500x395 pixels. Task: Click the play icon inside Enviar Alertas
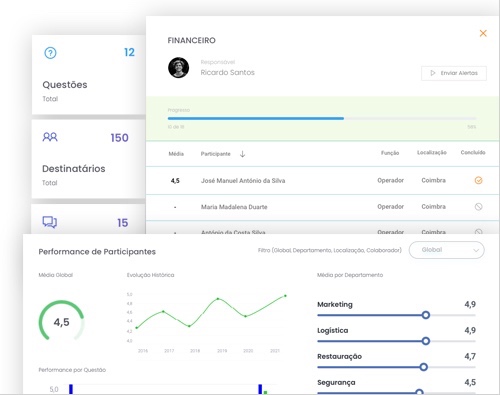coord(433,73)
